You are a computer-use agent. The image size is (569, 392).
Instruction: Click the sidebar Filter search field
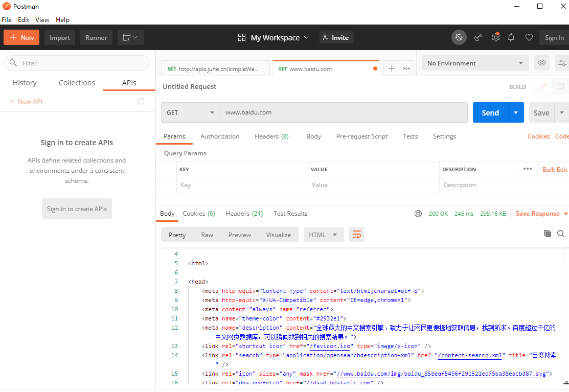pos(77,63)
